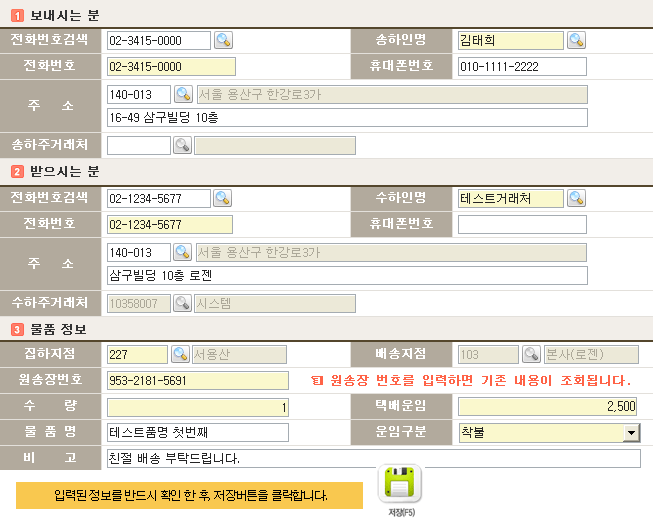653x520 pixels.
Task: Click the empty disabled 송하주거래처 name field
Action: (x=275, y=145)
